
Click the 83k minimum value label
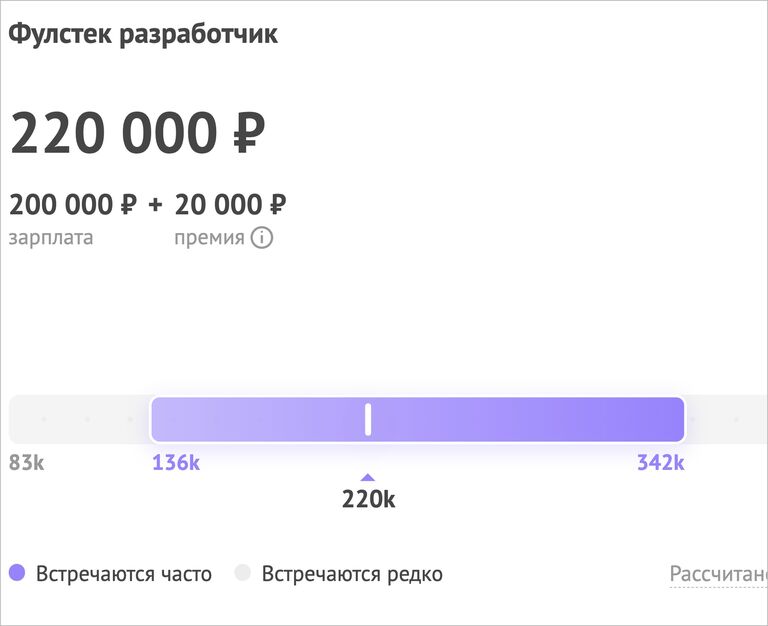[x=26, y=462]
